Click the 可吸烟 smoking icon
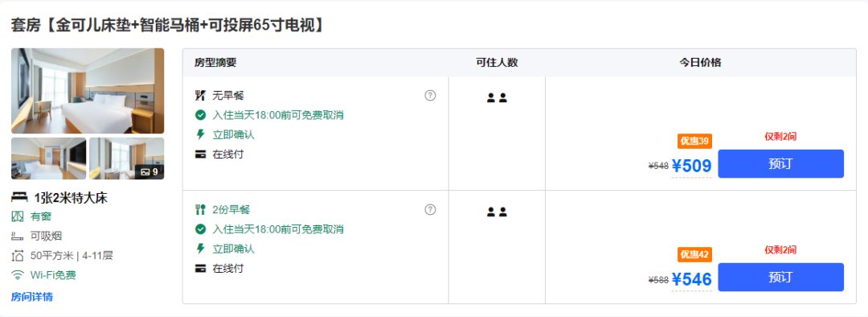The image size is (868, 317). (x=18, y=236)
